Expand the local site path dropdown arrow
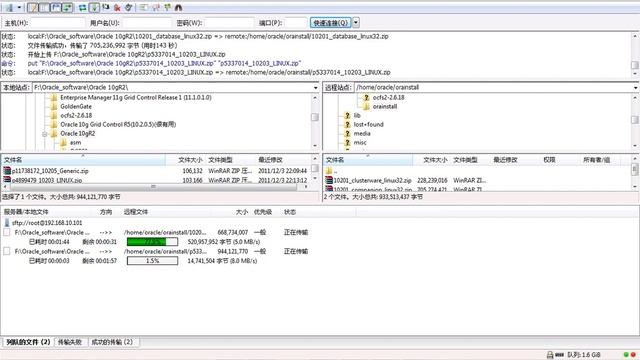This screenshot has height=360, width=640. 316,88
